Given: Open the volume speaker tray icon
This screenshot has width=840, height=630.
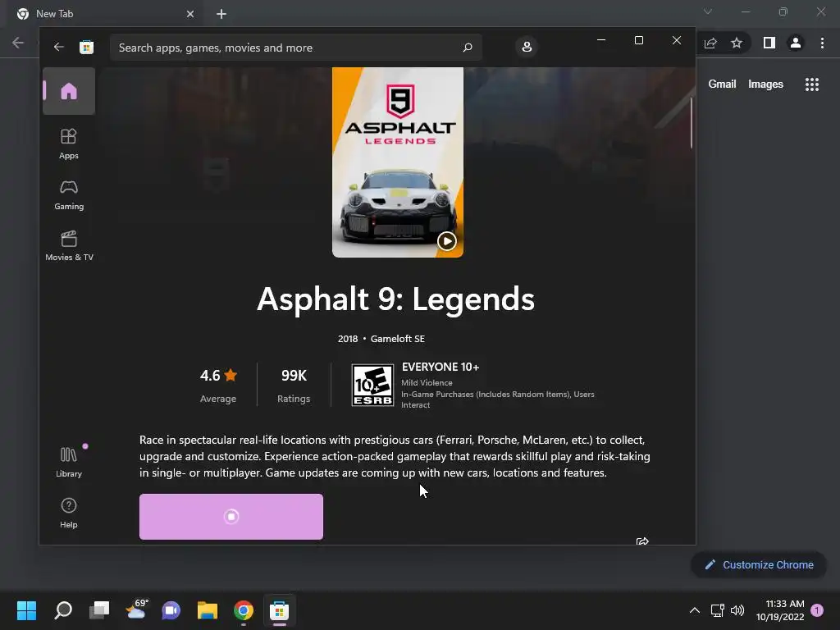Looking at the screenshot, I should click(737, 610).
